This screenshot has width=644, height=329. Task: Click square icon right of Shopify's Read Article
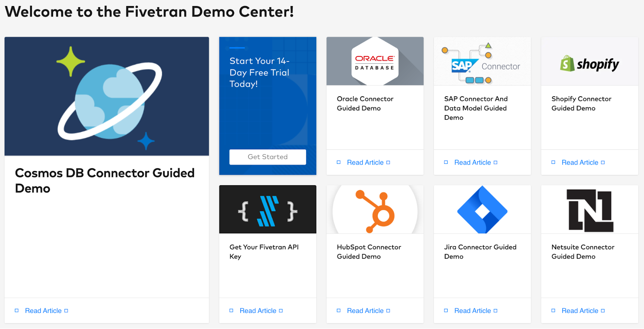tap(603, 163)
